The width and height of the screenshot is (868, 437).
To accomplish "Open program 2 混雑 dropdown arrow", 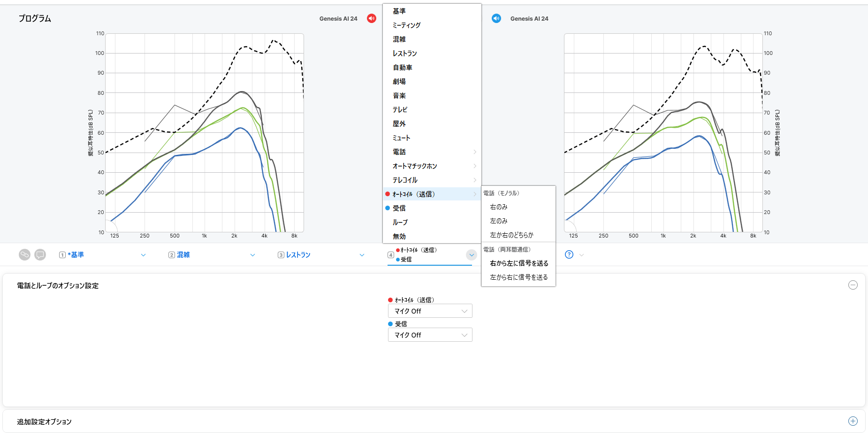I will 252,255.
